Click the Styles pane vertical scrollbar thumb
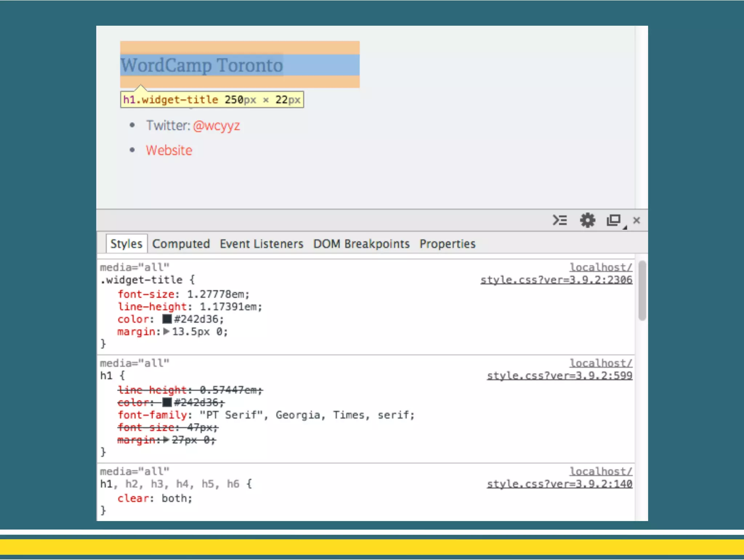744x560 pixels. [642, 291]
